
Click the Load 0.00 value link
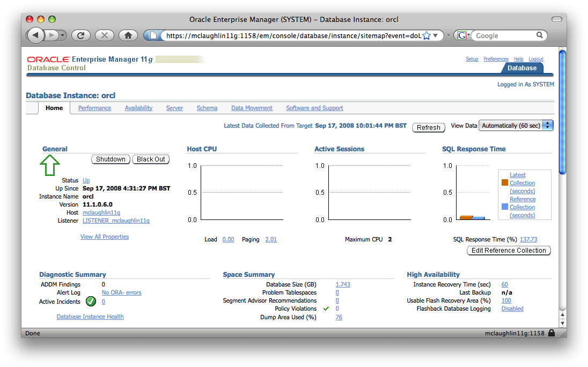[x=229, y=239]
